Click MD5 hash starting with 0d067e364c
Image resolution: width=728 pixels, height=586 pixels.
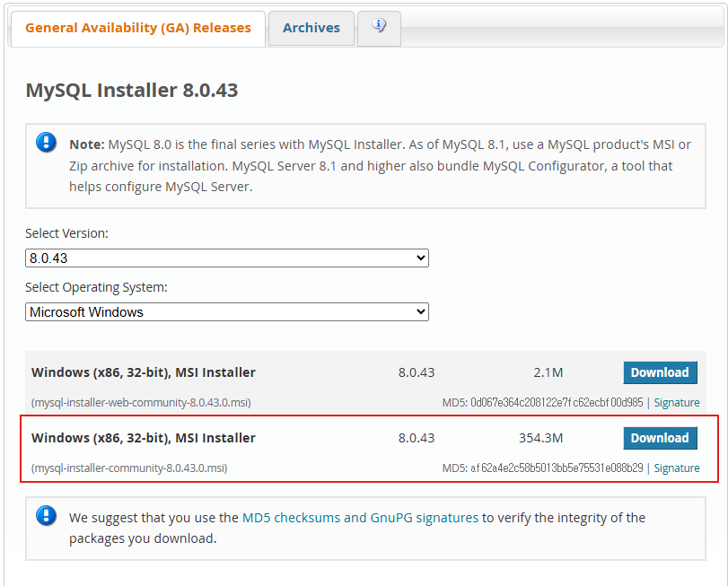pyautogui.click(x=557, y=403)
